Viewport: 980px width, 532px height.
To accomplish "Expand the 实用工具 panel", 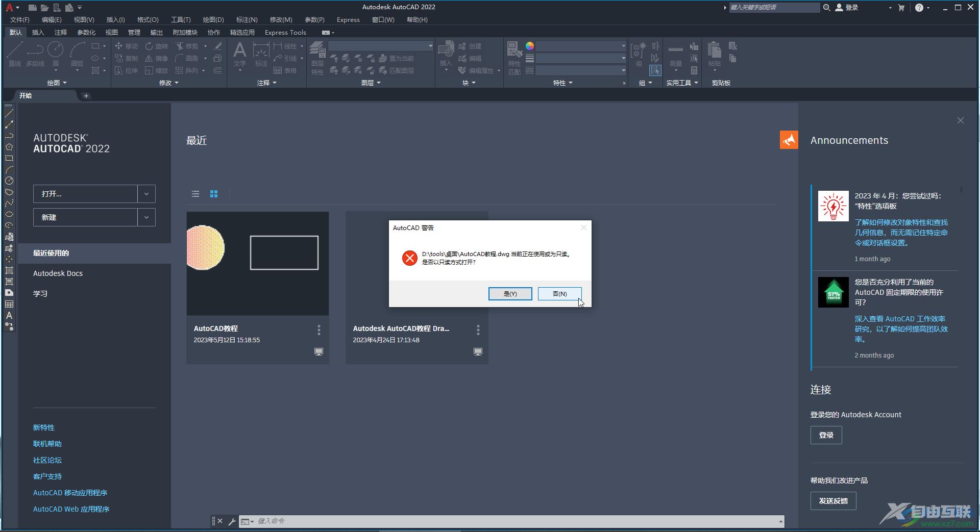I will [682, 83].
